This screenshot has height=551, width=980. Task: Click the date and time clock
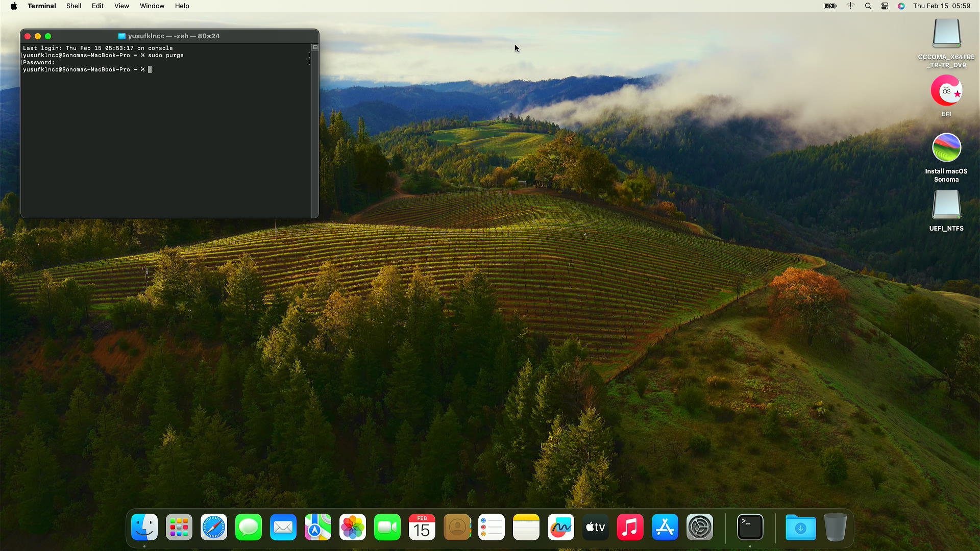click(941, 6)
